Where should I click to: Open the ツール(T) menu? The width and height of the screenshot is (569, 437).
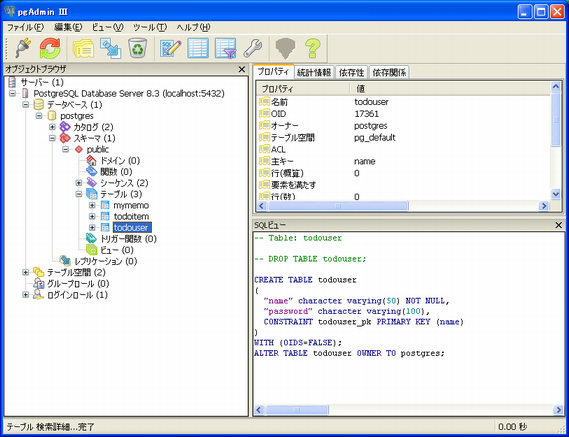150,27
